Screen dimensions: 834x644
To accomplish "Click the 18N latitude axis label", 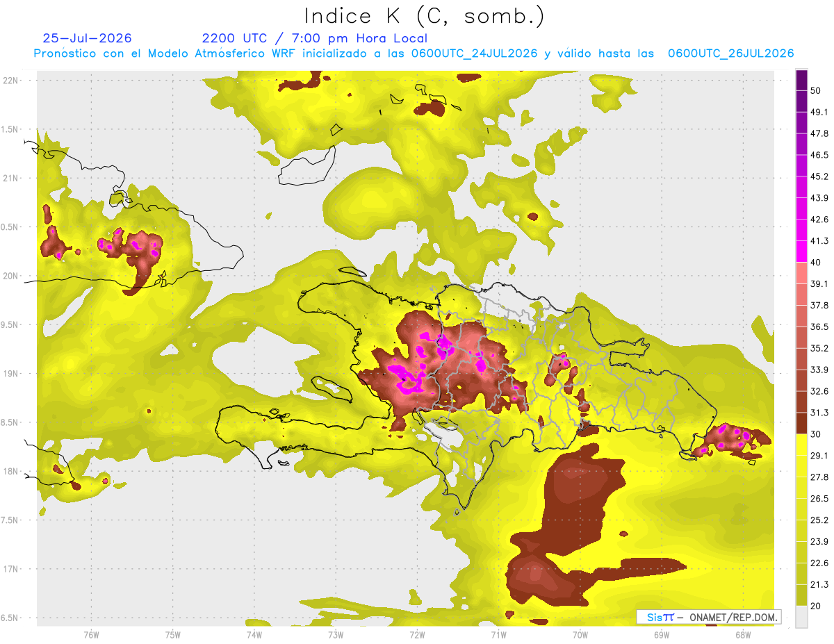I will [10, 471].
